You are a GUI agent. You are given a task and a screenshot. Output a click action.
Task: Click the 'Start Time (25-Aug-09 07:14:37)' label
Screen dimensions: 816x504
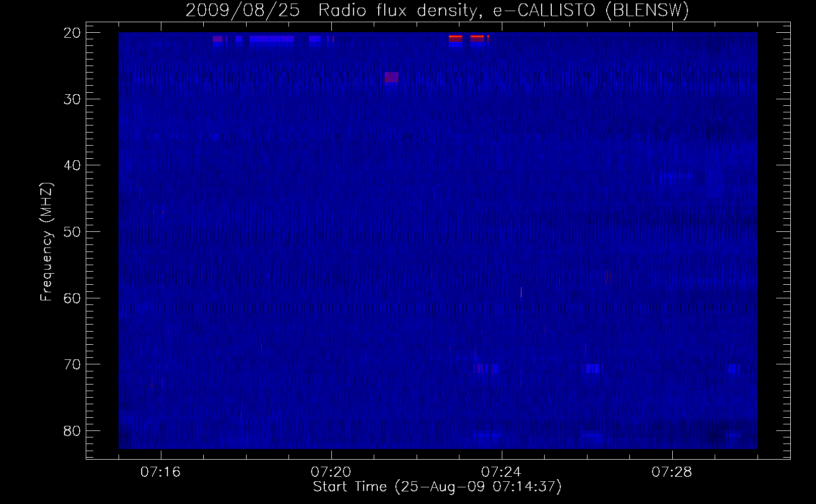[x=437, y=487]
